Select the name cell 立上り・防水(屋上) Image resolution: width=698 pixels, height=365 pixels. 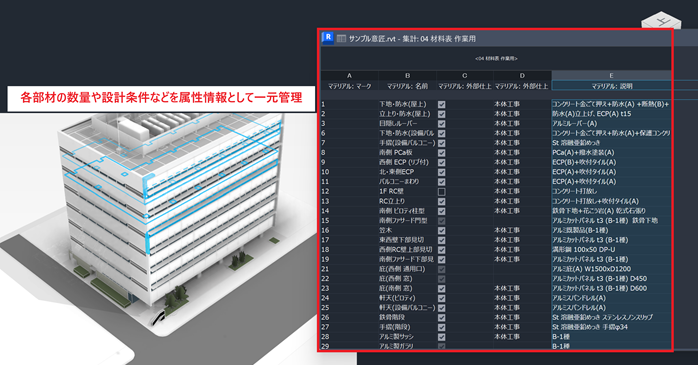(x=407, y=114)
